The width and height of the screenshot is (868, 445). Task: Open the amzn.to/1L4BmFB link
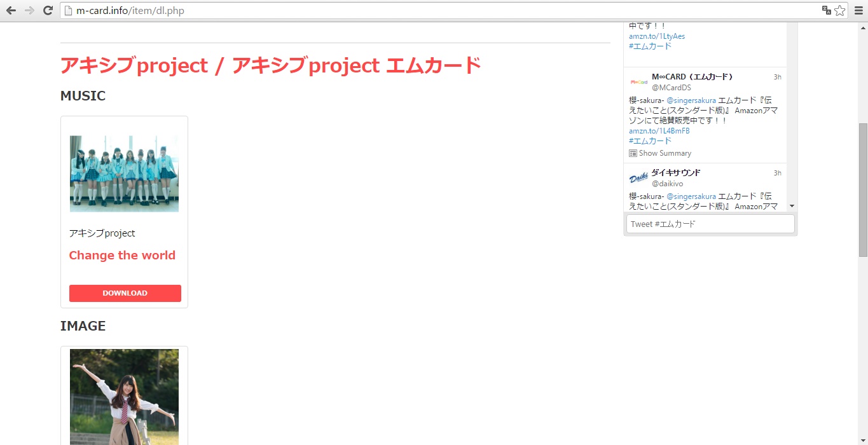pos(659,131)
